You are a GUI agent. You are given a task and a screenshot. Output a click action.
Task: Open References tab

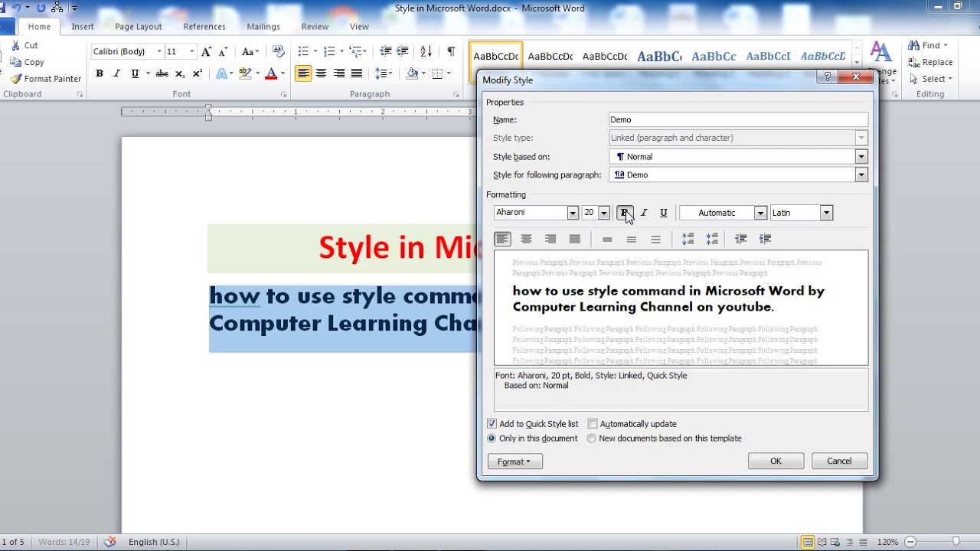point(204,27)
